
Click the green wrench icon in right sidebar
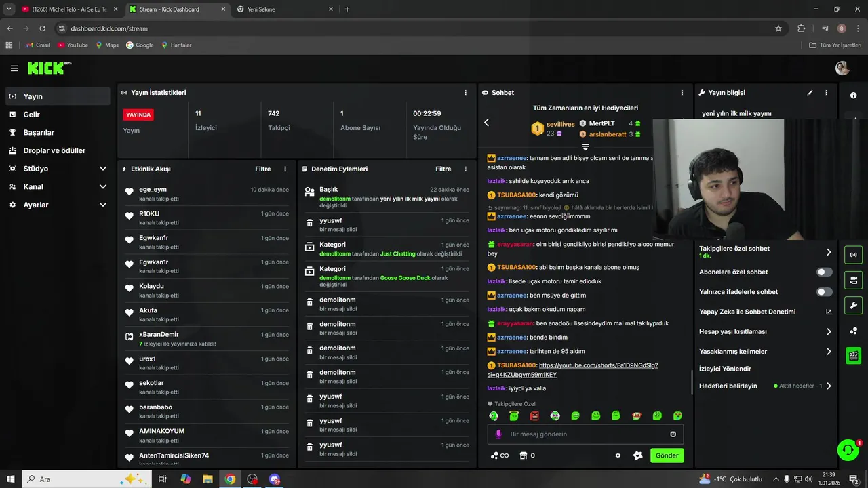click(x=853, y=305)
